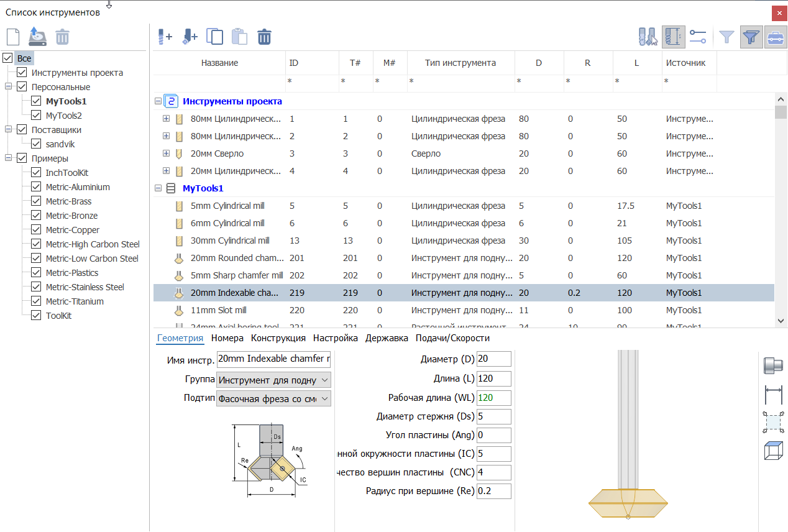Open the Подтип dropdown
Image resolution: width=788 pixels, height=532 pixels.
274,398
